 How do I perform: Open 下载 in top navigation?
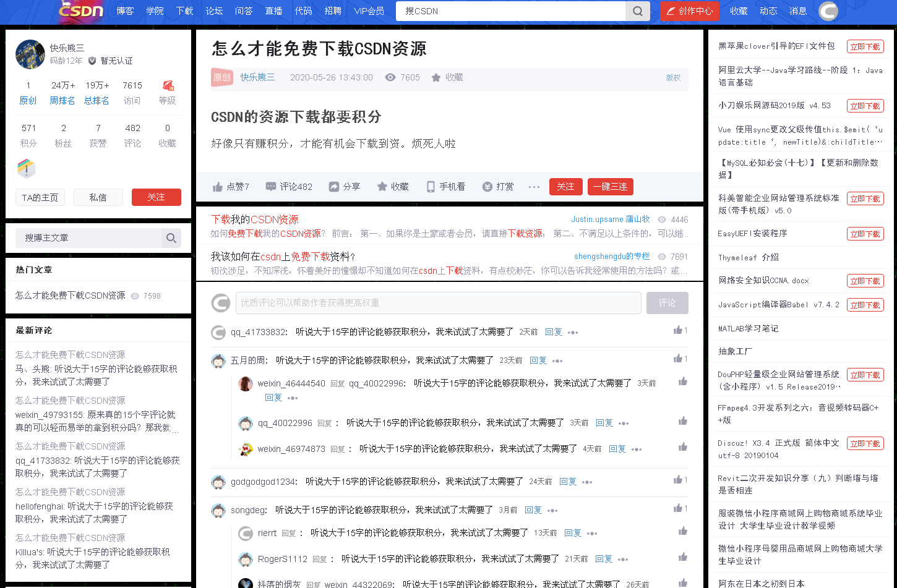(x=184, y=11)
